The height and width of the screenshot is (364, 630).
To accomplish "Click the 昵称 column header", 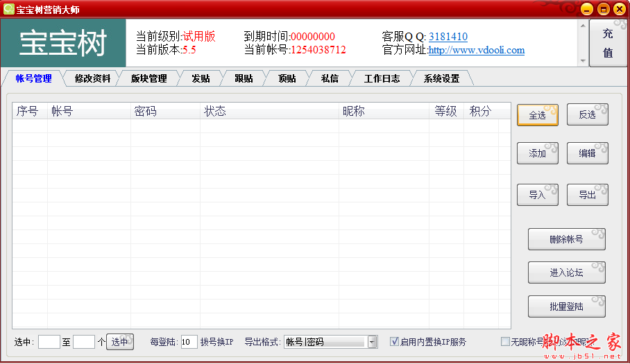I will point(384,111).
